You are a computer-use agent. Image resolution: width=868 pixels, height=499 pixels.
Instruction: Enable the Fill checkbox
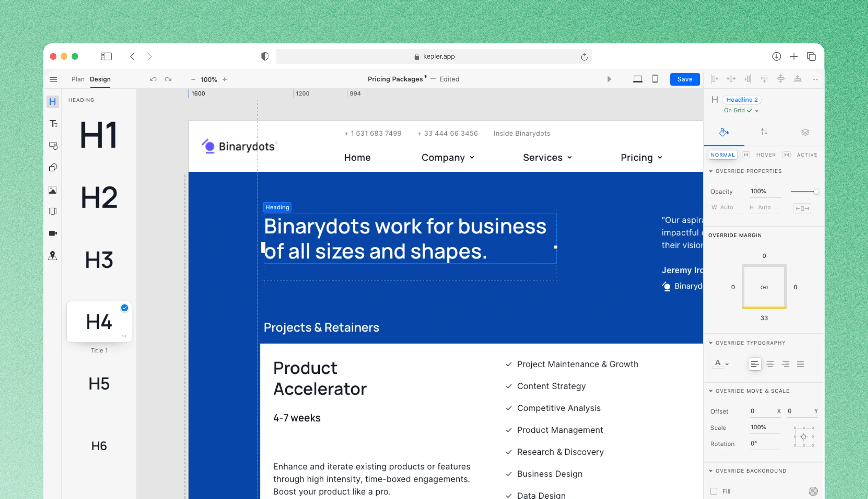pos(714,491)
